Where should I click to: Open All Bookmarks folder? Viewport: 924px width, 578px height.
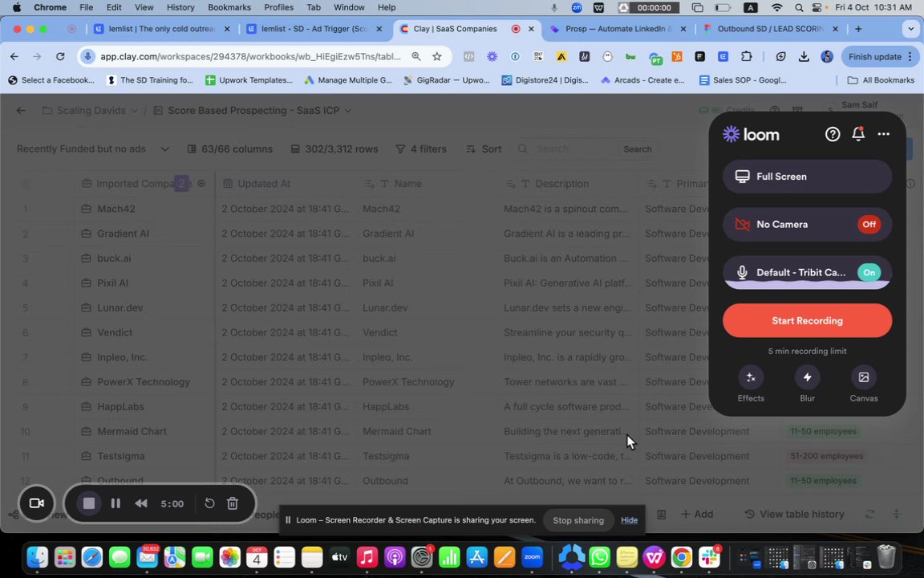881,79
